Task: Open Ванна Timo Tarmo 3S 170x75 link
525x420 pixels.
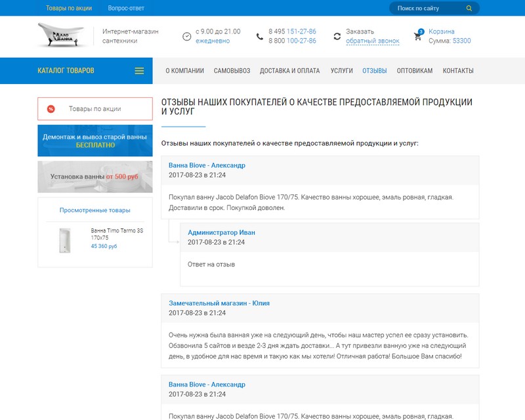Action: click(x=117, y=234)
